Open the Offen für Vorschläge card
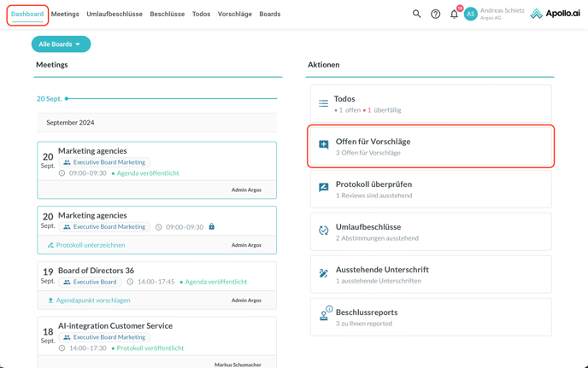This screenshot has width=588, height=368. tap(431, 146)
